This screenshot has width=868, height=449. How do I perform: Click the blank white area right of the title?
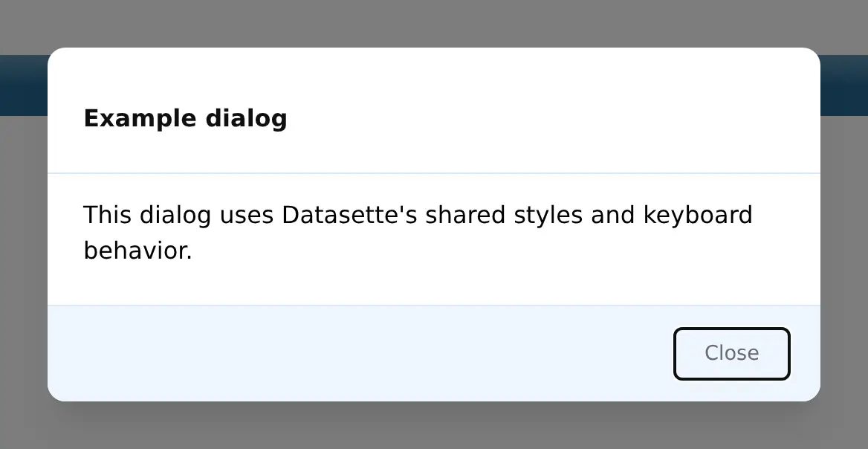(554, 118)
